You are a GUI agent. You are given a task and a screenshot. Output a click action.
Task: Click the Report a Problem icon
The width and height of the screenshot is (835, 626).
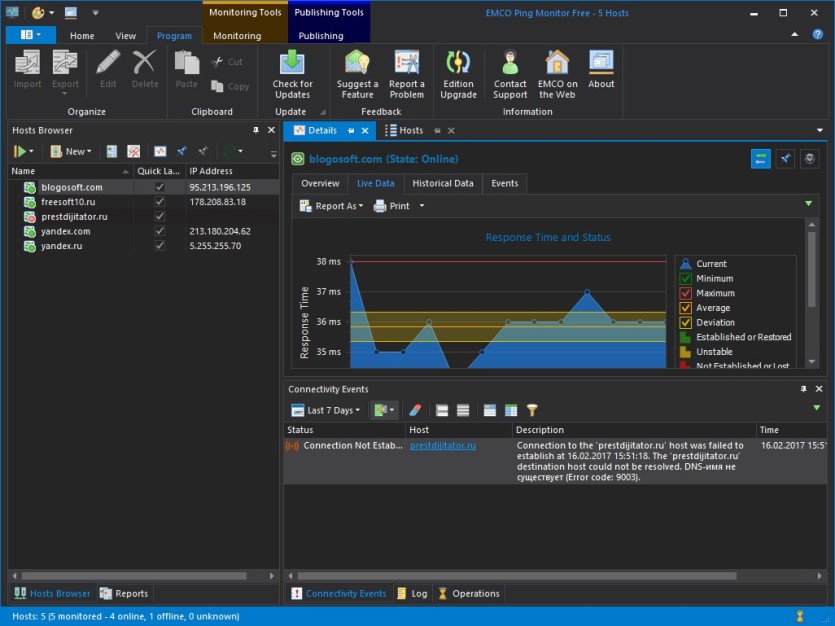point(406,62)
